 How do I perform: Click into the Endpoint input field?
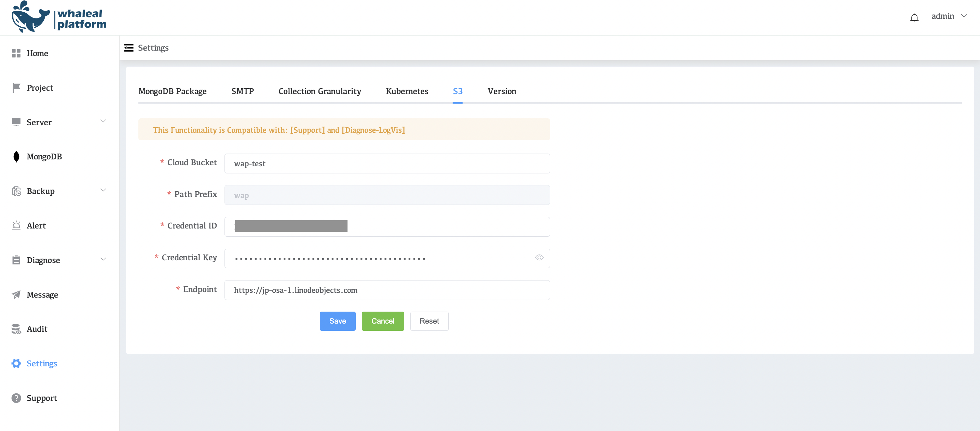pos(386,290)
